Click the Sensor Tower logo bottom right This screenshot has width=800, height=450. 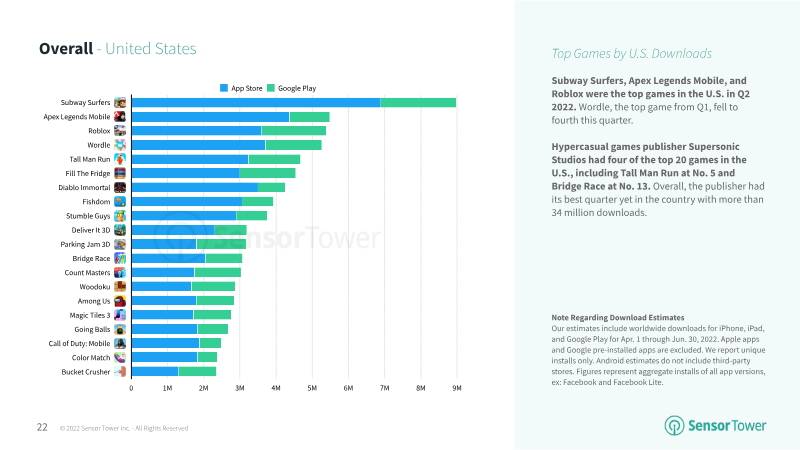tap(716, 425)
